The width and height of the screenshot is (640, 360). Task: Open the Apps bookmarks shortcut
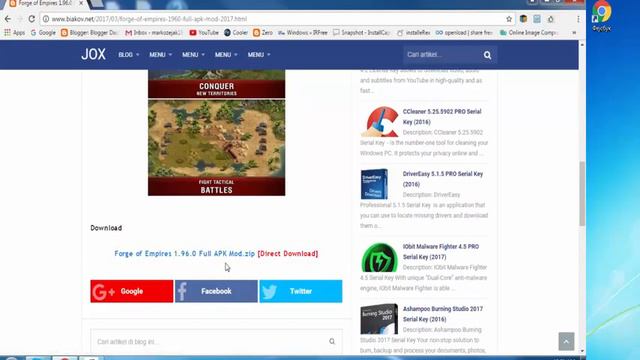coord(15,33)
